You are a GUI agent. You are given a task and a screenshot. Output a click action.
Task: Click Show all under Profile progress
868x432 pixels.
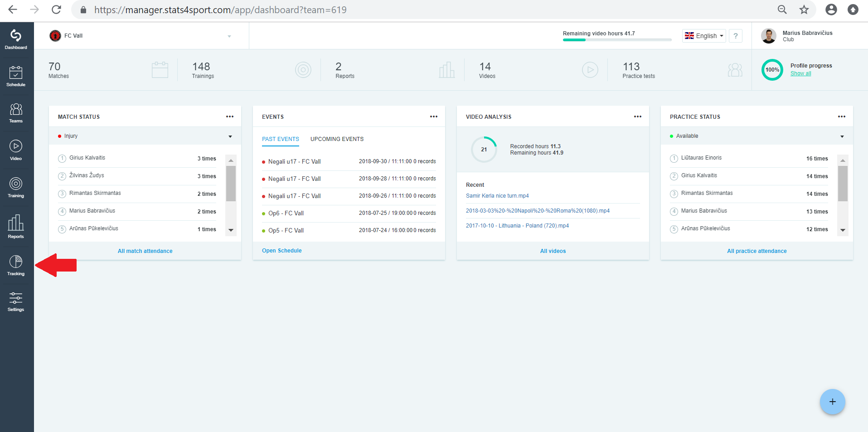click(x=801, y=73)
